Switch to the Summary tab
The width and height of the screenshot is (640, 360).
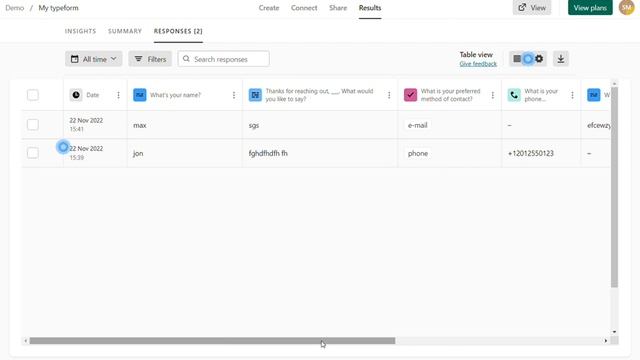(x=125, y=31)
